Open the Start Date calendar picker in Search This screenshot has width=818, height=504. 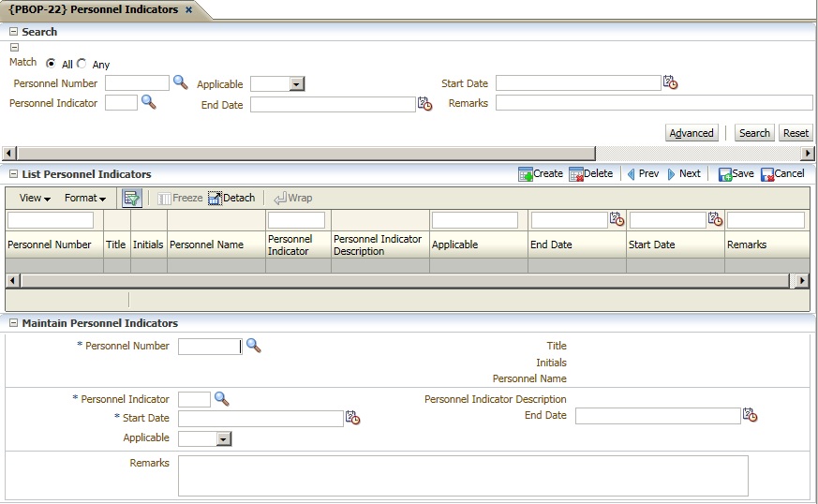pos(670,82)
